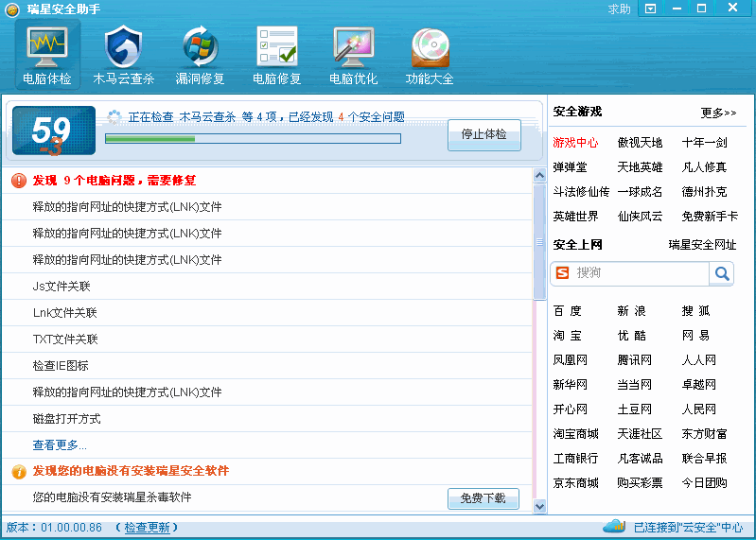Open the 淘宝 site link
Image resolution: width=756 pixels, height=540 pixels.
(x=568, y=336)
